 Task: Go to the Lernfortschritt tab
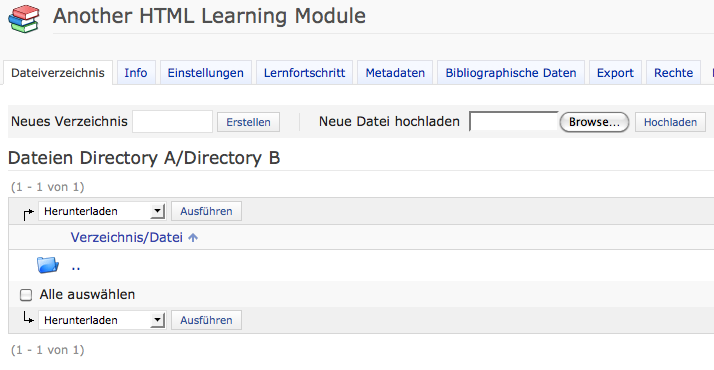pyautogui.click(x=304, y=73)
